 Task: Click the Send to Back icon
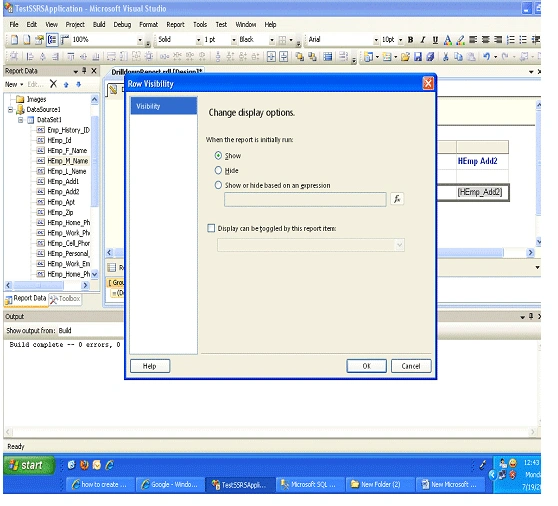pos(312,57)
